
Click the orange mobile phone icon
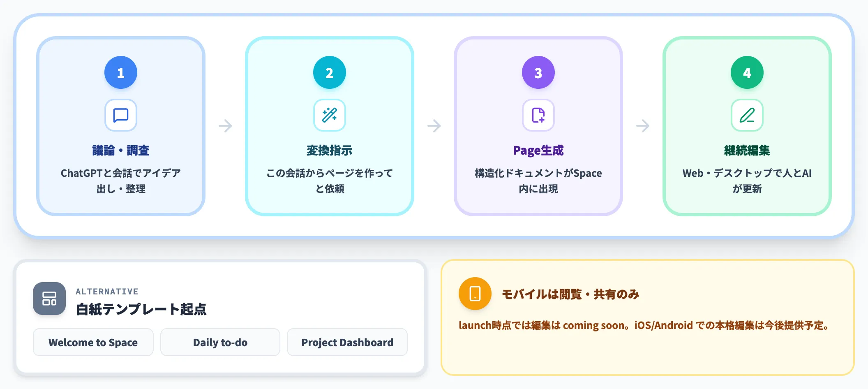click(x=475, y=294)
